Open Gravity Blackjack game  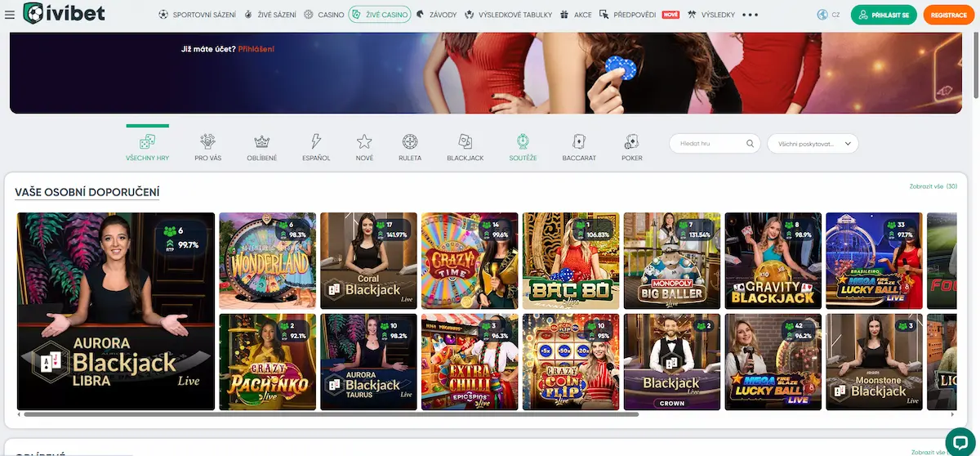pos(773,261)
